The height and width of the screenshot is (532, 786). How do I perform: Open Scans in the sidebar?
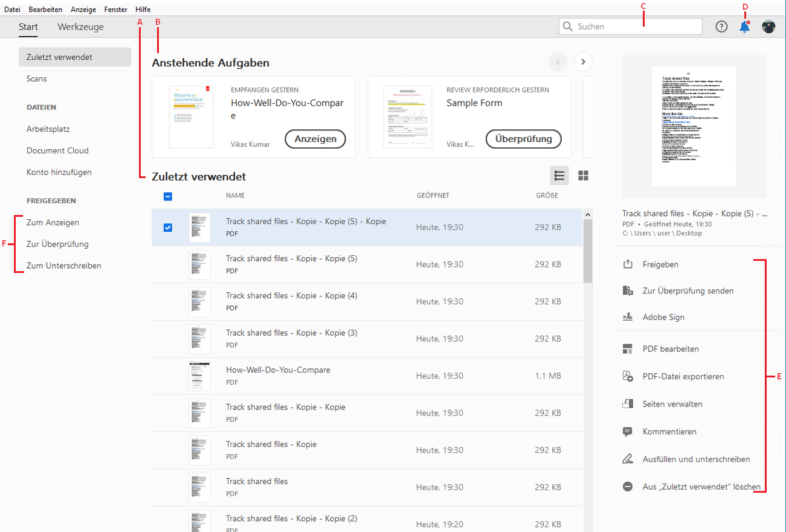(x=37, y=79)
